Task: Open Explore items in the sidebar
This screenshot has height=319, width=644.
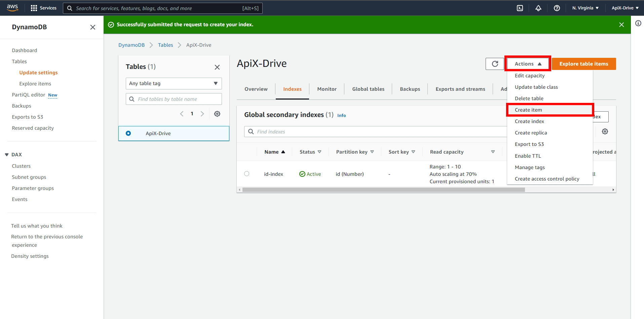Action: coord(35,84)
